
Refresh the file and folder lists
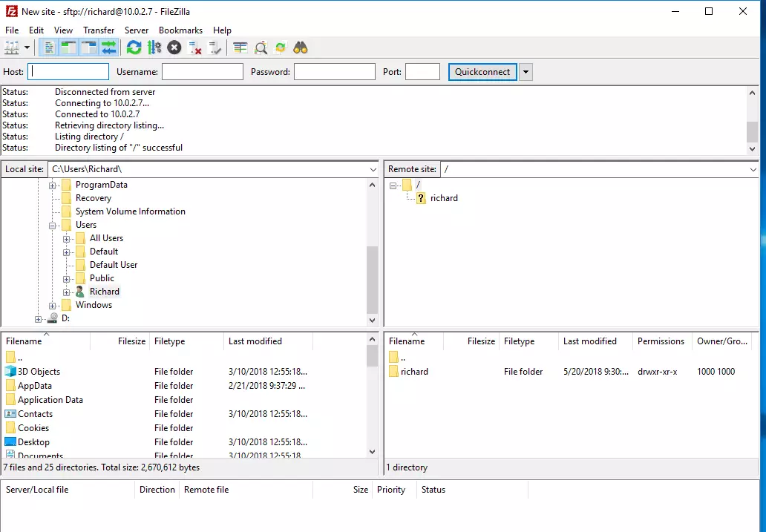pyautogui.click(x=134, y=48)
